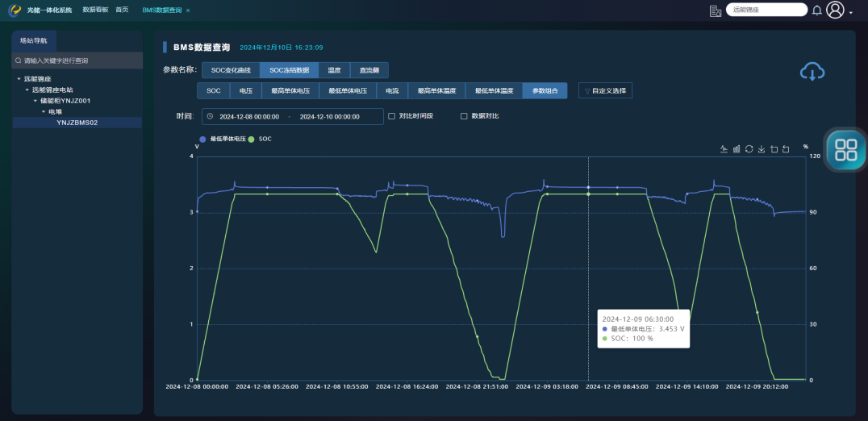Select the 最高单体电压 button
Viewport: 868px width, 421px height.
point(286,91)
